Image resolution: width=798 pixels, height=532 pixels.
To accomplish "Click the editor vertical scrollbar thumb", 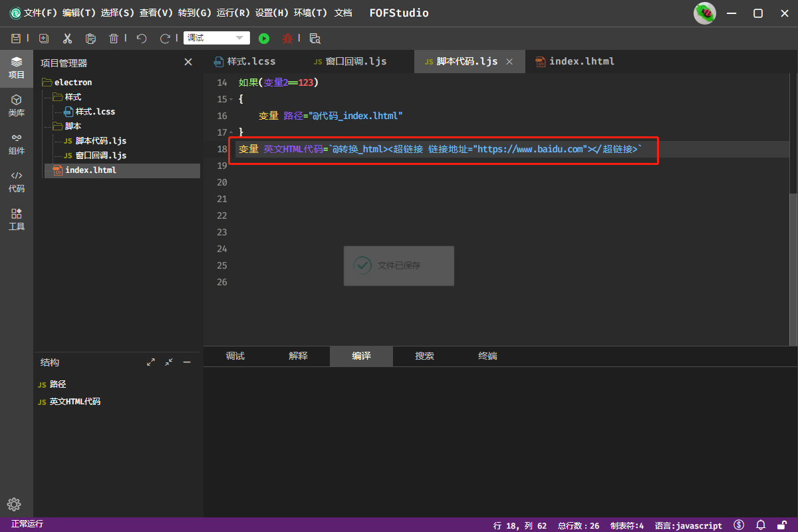I will (x=793, y=269).
